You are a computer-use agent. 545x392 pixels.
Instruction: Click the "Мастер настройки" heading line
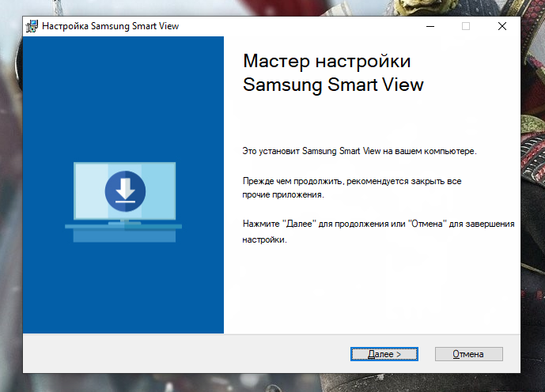[327, 62]
